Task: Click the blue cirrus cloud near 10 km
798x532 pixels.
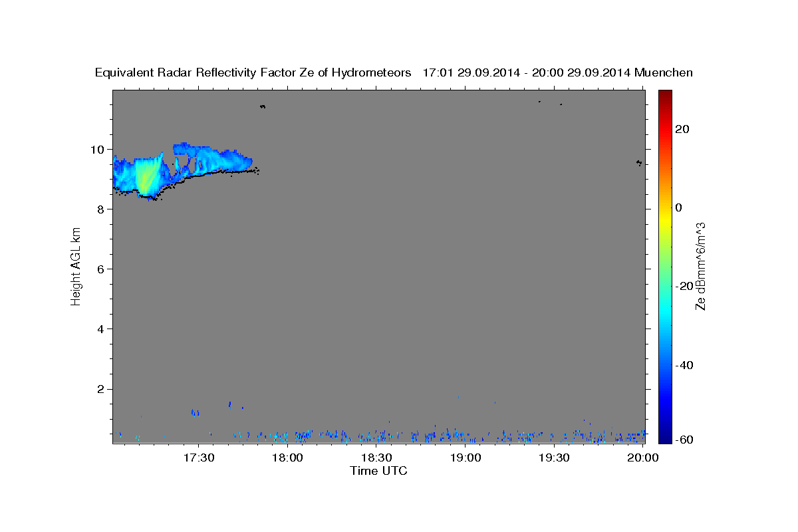Action: [x=213, y=160]
